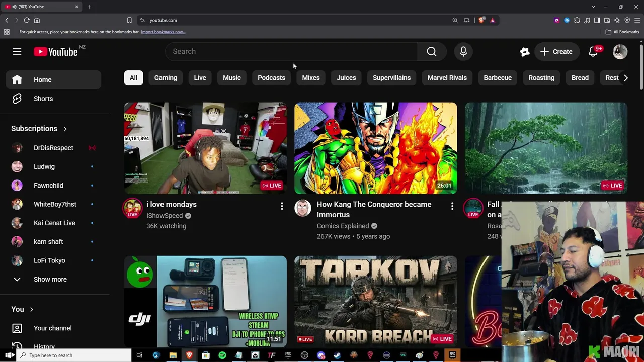This screenshot has width=644, height=362.
Task: Open a new browser tab
Action: (89, 7)
